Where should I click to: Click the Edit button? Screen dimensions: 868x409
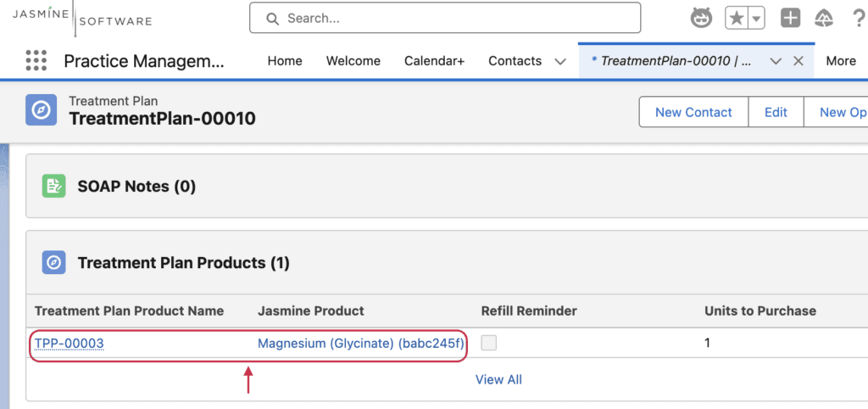click(x=776, y=112)
